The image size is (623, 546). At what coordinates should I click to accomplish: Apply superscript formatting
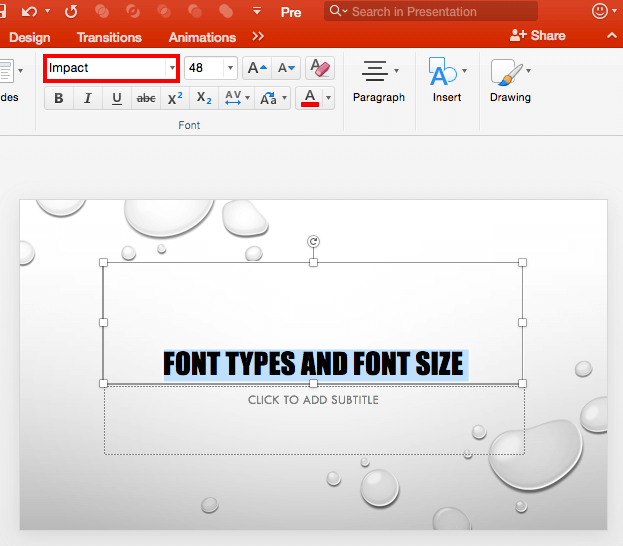(174, 98)
